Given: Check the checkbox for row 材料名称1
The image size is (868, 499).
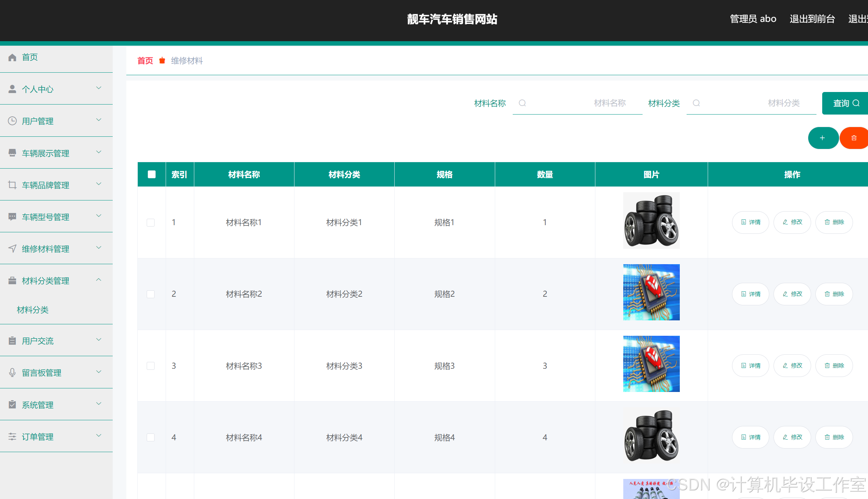Looking at the screenshot, I should pyautogui.click(x=151, y=223).
